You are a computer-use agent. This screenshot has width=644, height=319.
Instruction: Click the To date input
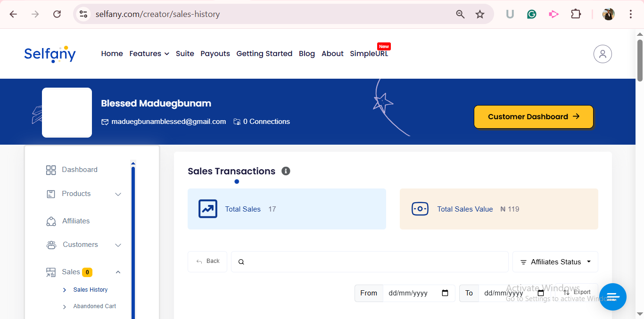(514, 293)
